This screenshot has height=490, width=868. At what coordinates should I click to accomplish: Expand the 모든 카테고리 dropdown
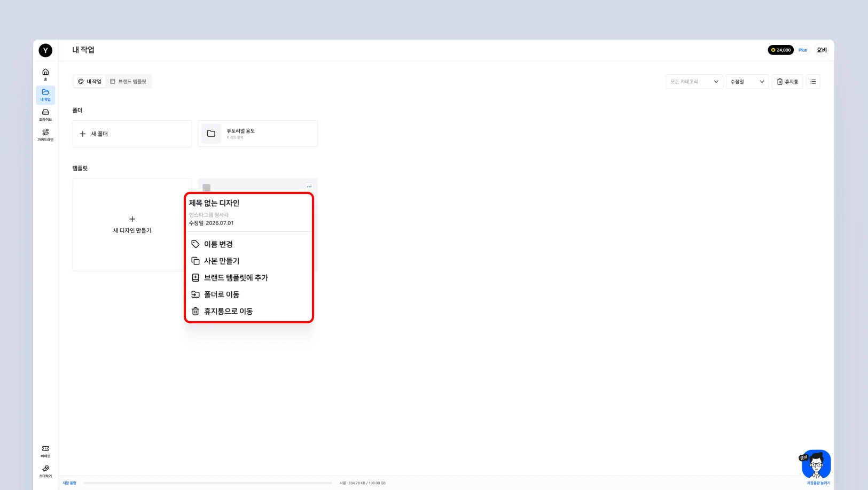point(694,82)
